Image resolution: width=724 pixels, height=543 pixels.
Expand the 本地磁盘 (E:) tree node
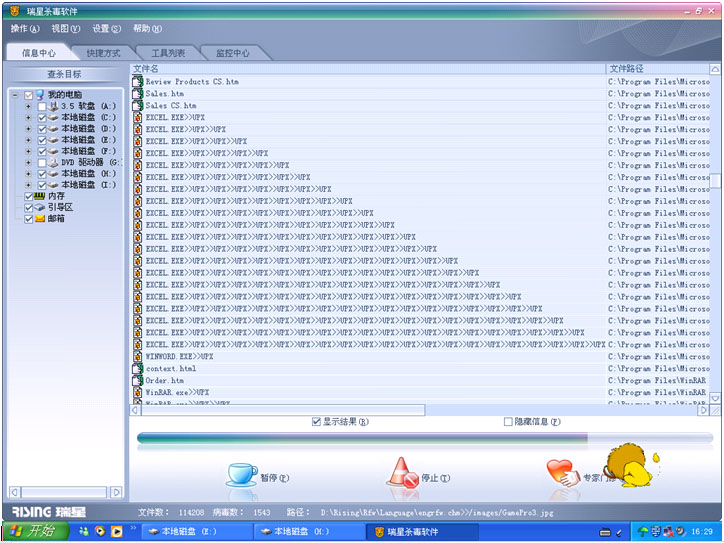click(x=29, y=140)
